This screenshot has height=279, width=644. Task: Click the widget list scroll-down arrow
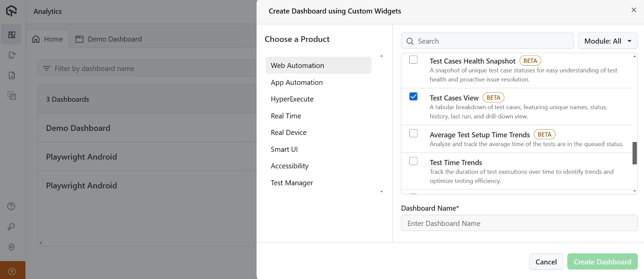[x=635, y=191]
